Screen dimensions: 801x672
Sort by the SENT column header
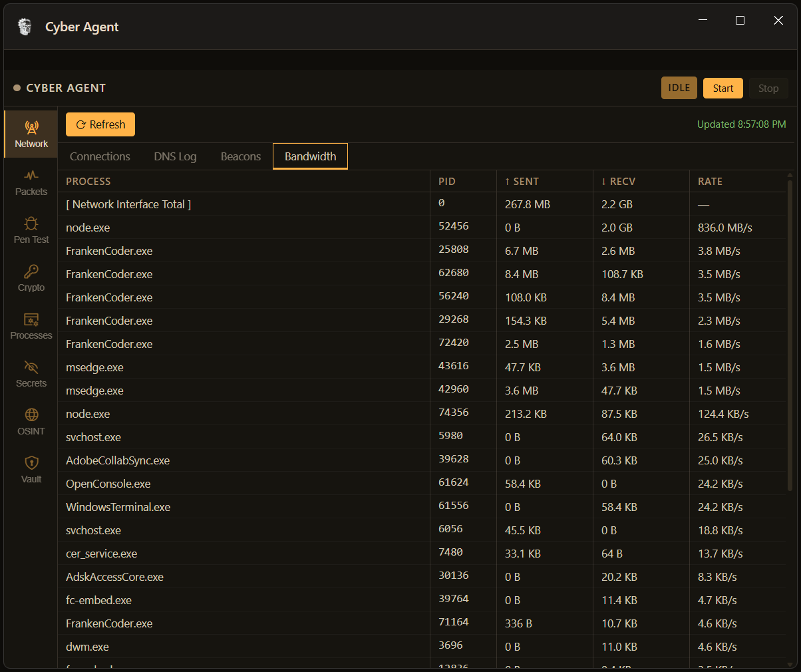tap(545, 181)
